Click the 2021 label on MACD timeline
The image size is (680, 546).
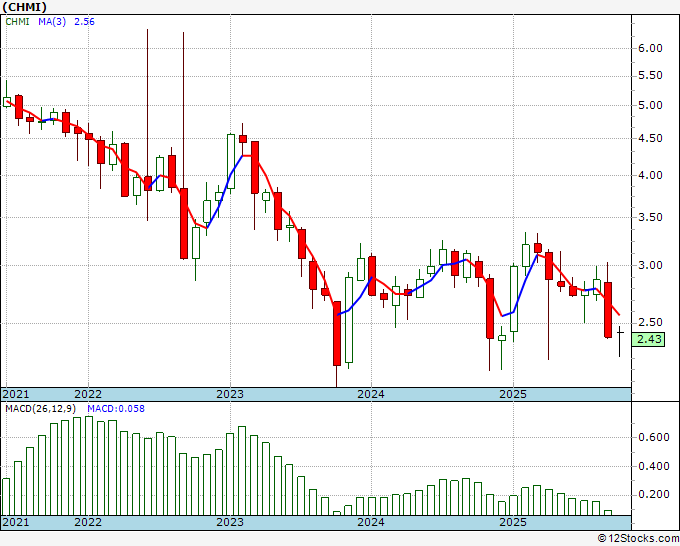16,522
